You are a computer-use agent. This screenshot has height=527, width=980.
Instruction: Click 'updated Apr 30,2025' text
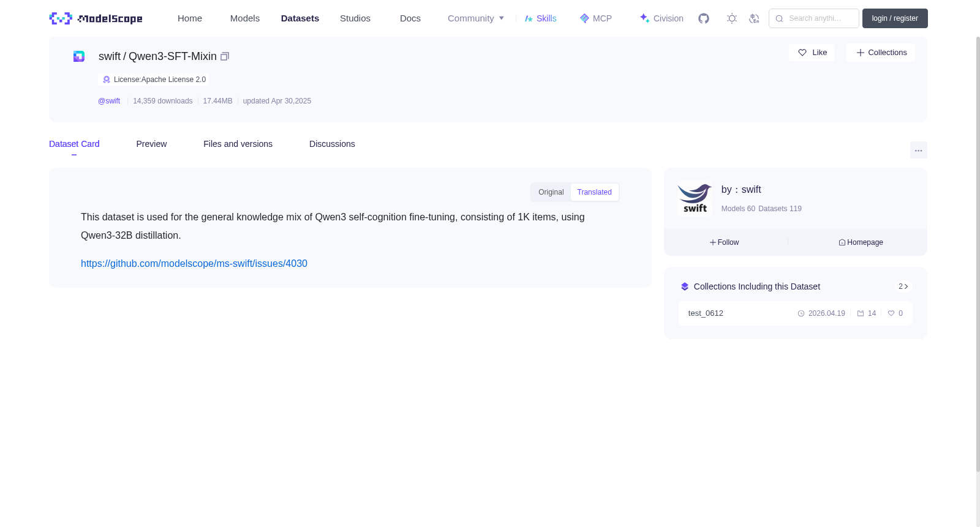[277, 101]
